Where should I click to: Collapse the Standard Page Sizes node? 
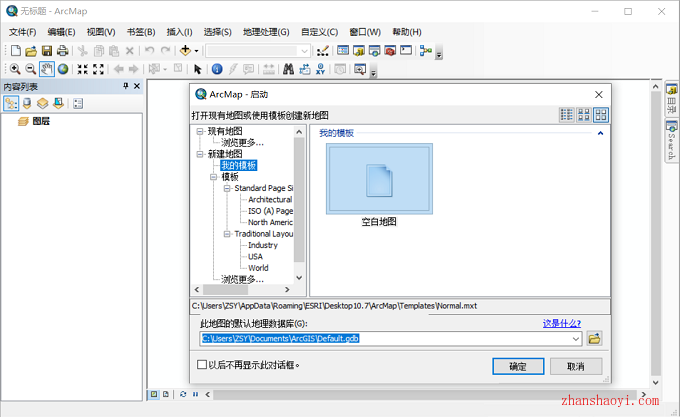tap(227, 188)
